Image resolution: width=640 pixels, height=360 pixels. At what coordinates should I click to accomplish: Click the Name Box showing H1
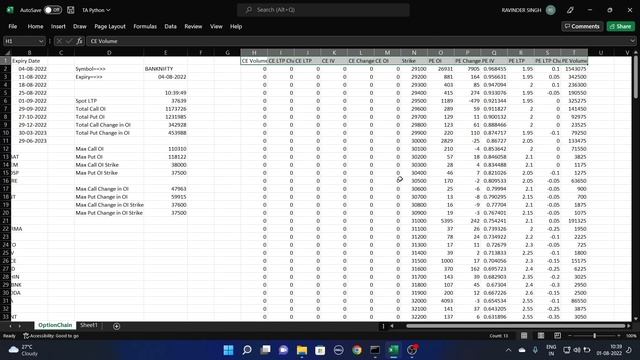tap(20, 41)
